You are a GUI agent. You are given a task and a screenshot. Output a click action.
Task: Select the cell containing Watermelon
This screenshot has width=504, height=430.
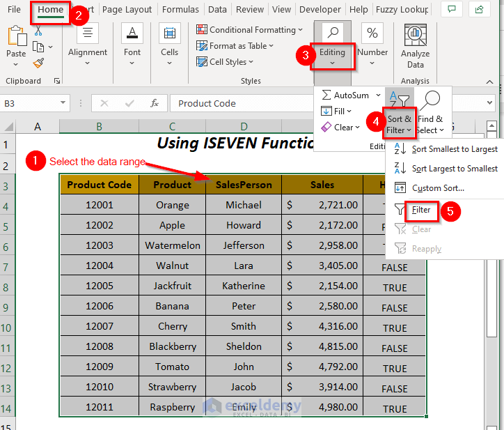(172, 245)
